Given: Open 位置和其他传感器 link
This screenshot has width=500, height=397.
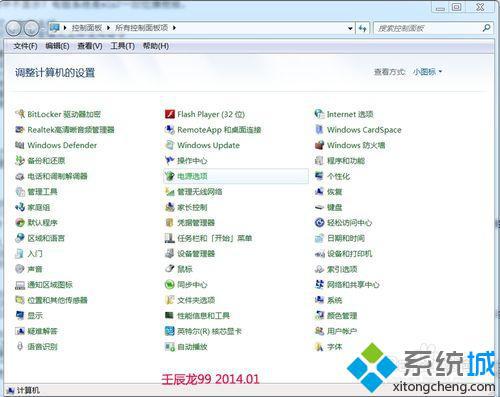Looking at the screenshot, I should coord(57,300).
